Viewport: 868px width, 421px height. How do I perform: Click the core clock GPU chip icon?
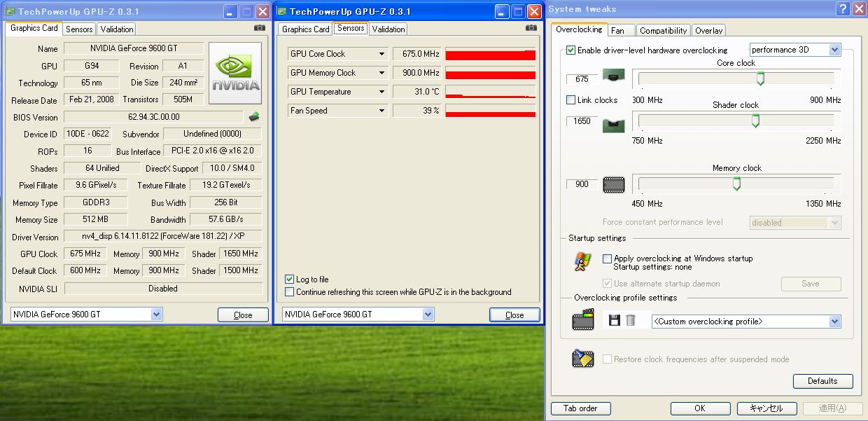pyautogui.click(x=614, y=76)
